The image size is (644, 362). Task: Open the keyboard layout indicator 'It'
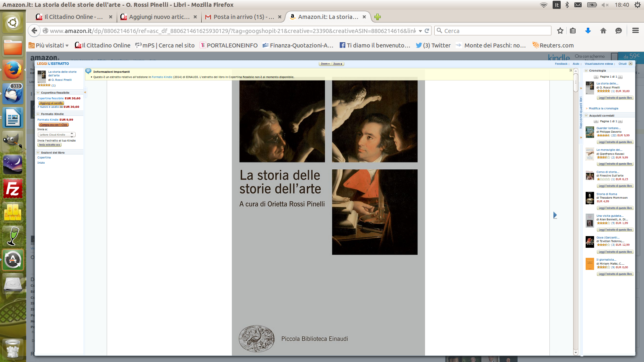point(556,5)
